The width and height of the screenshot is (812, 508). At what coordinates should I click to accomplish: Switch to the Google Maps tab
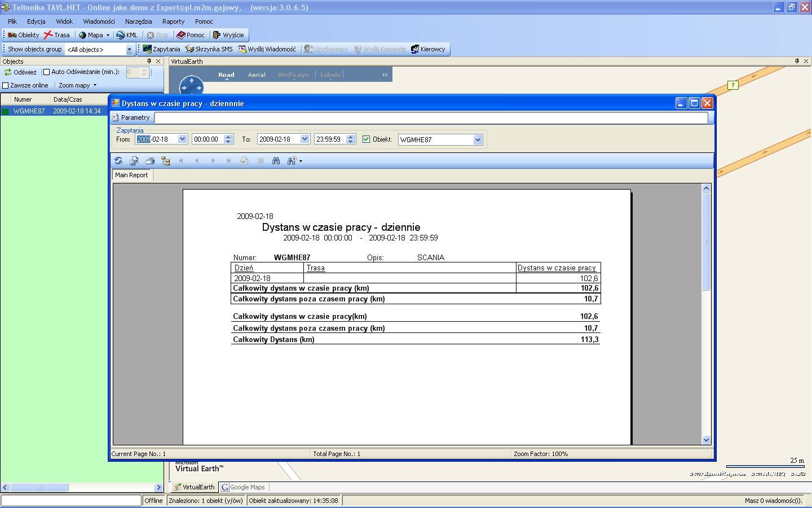(x=243, y=487)
